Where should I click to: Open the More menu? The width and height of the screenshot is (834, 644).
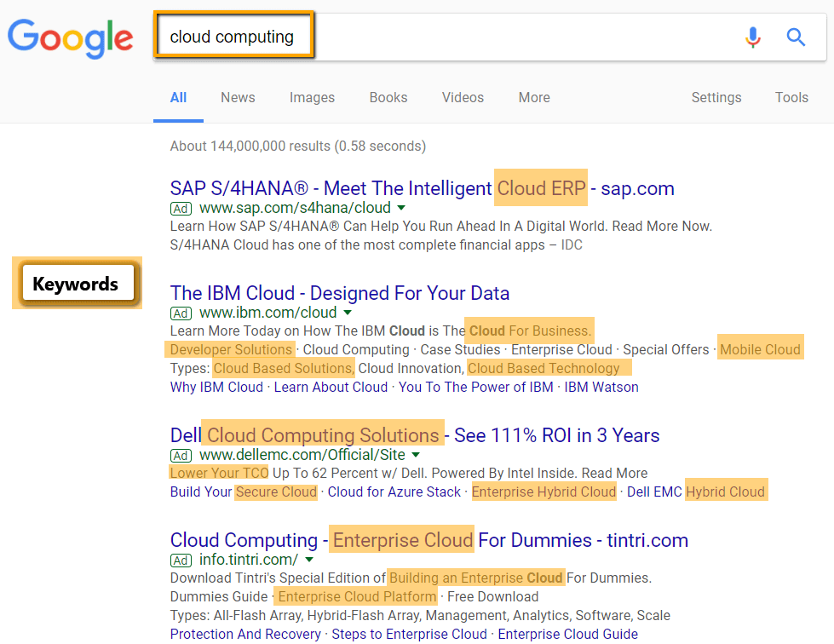(534, 97)
